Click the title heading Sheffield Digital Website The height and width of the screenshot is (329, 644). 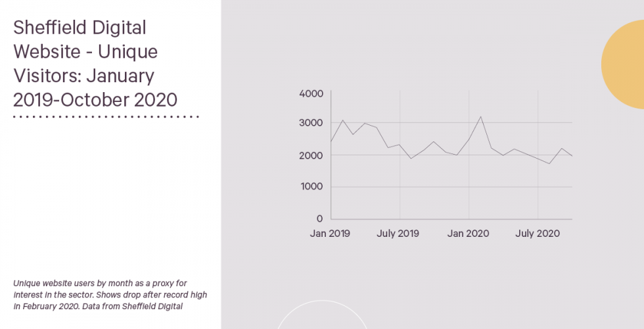click(95, 63)
